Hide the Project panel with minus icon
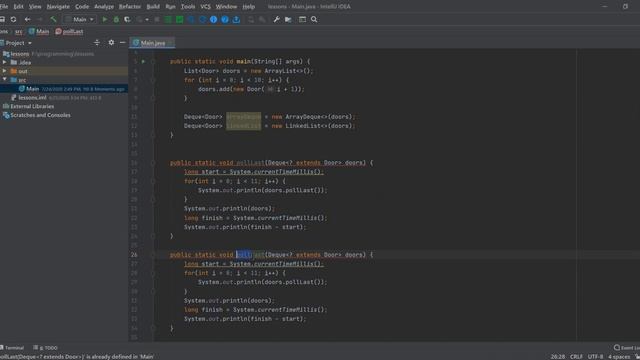 [x=122, y=42]
